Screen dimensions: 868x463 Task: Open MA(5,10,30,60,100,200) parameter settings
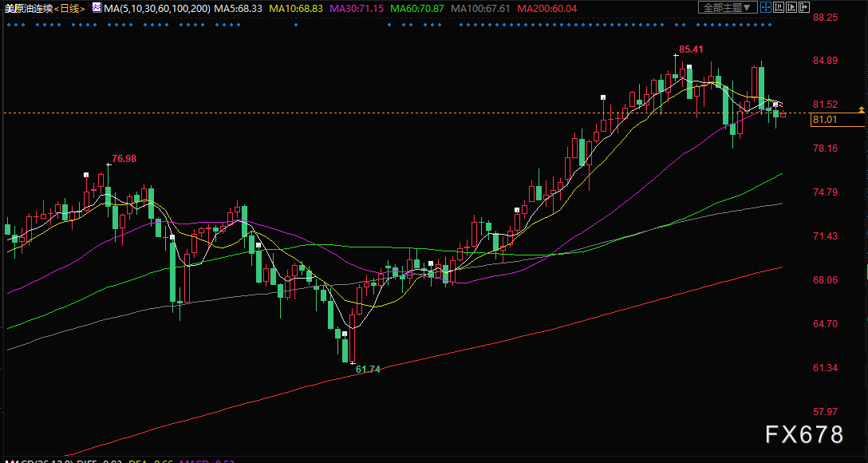[x=156, y=8]
